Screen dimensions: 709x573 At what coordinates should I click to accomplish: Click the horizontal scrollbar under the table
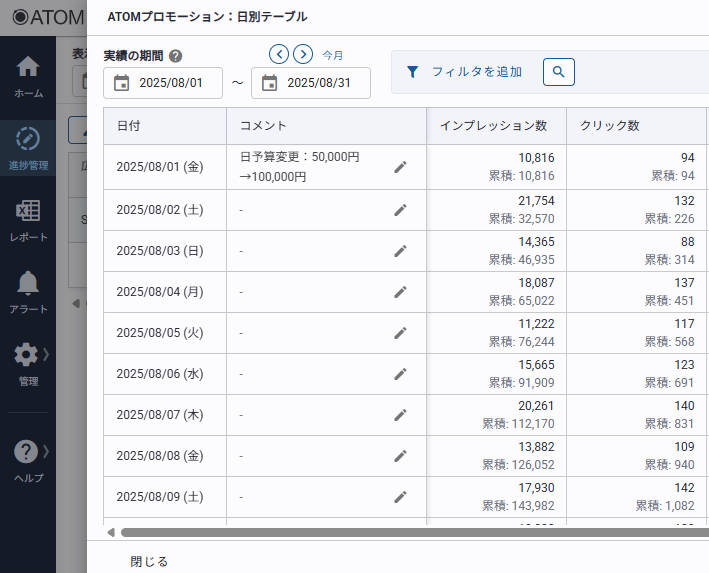pos(400,533)
